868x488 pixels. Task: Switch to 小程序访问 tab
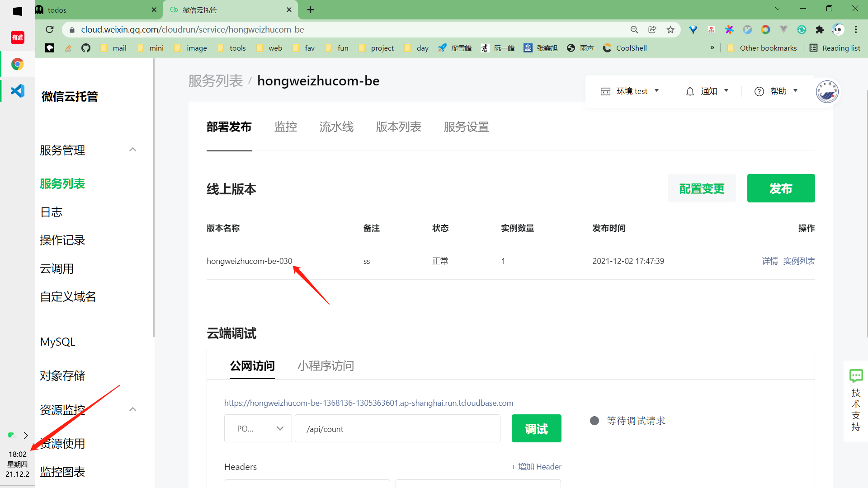coord(325,366)
